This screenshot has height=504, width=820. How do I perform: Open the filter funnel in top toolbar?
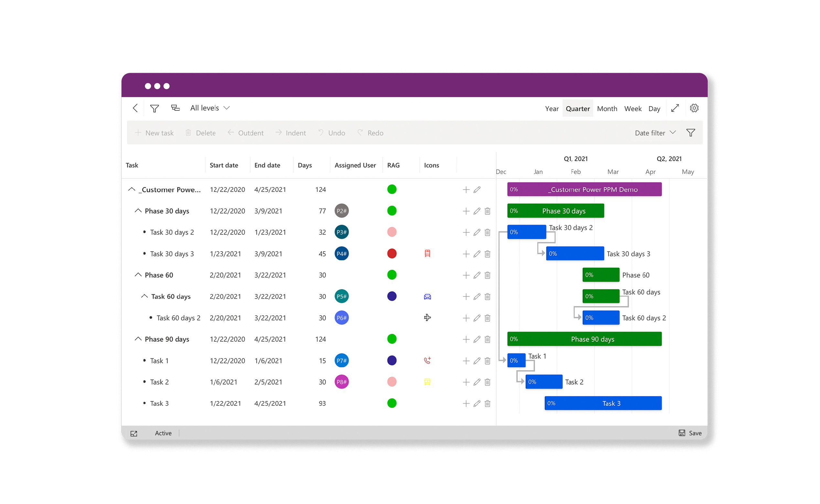(154, 108)
